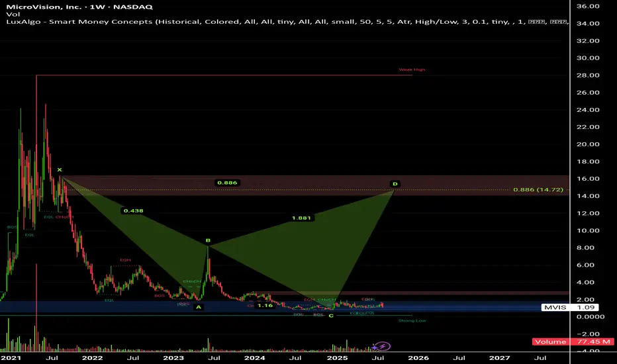Select the 0.886 (14.72) level label

[x=538, y=190]
